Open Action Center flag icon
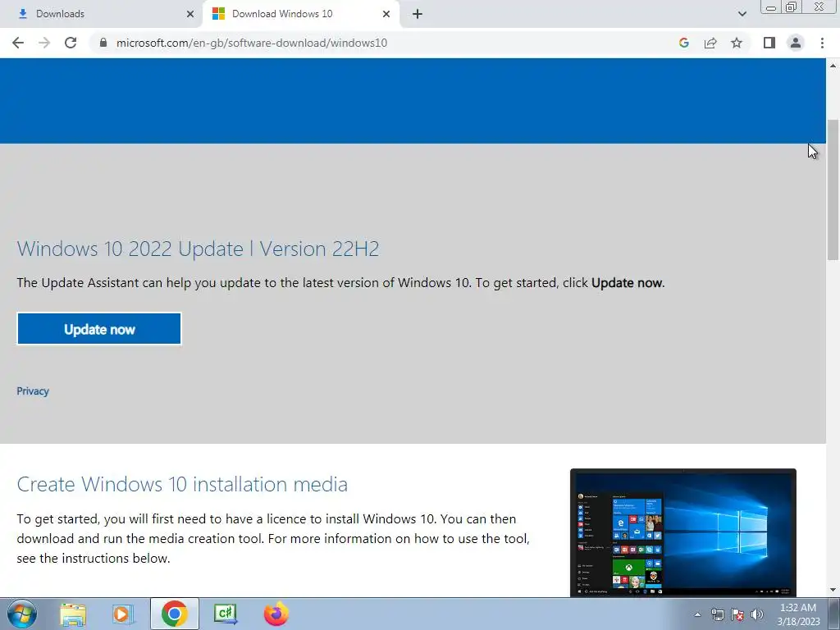Viewport: 840px width, 630px height. pyautogui.click(x=737, y=614)
